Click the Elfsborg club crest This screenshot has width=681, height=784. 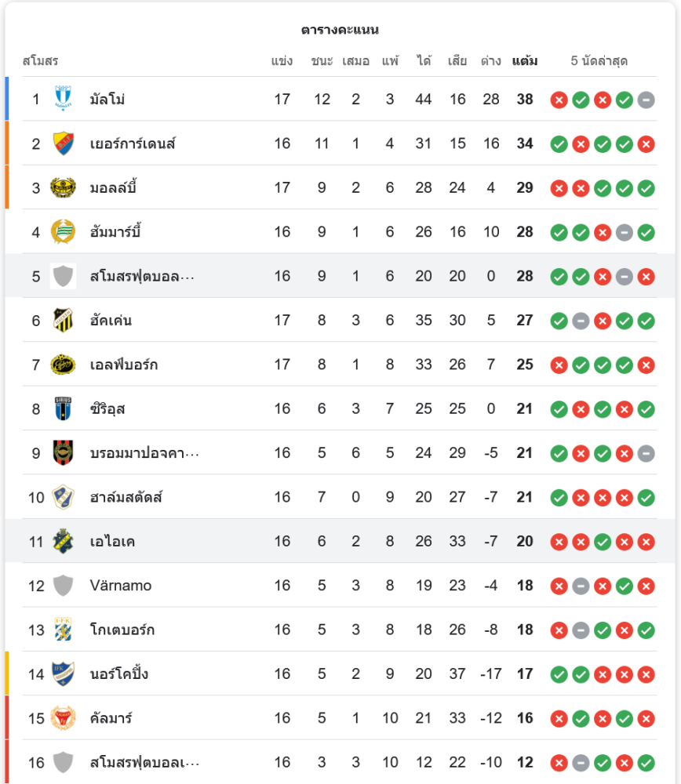(x=63, y=365)
